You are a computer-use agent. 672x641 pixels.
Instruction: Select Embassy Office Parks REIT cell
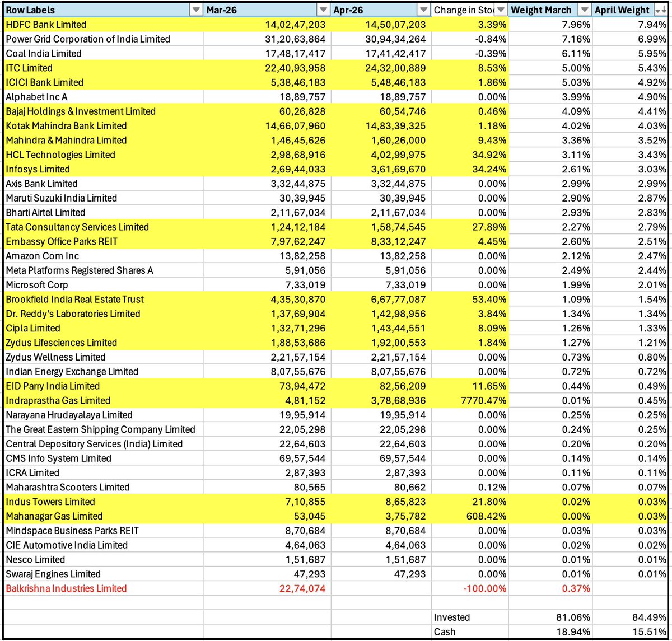[104, 241]
